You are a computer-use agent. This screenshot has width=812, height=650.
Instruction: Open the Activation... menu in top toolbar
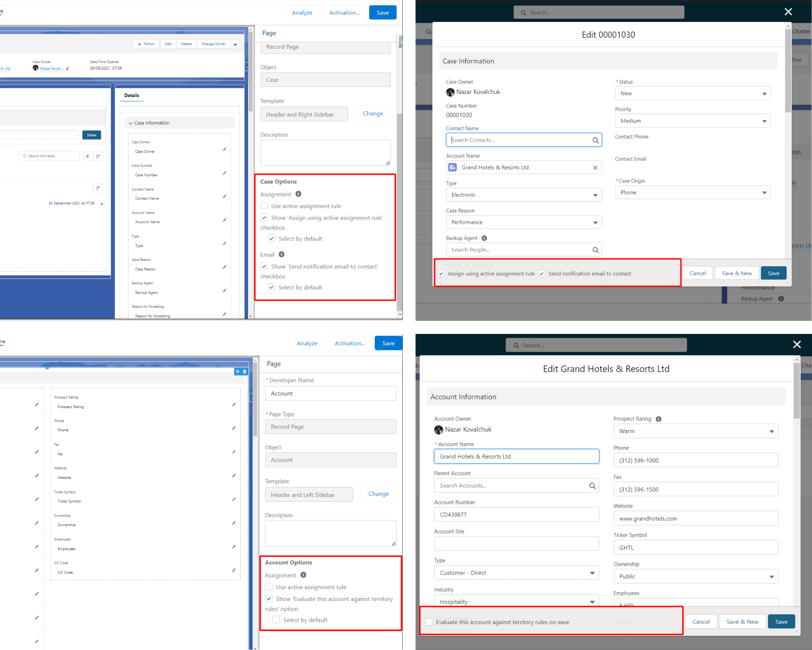click(x=344, y=13)
